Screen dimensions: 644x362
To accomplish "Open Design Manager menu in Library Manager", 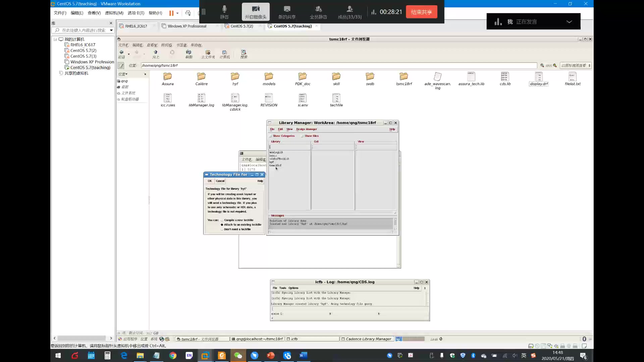I will point(306,129).
